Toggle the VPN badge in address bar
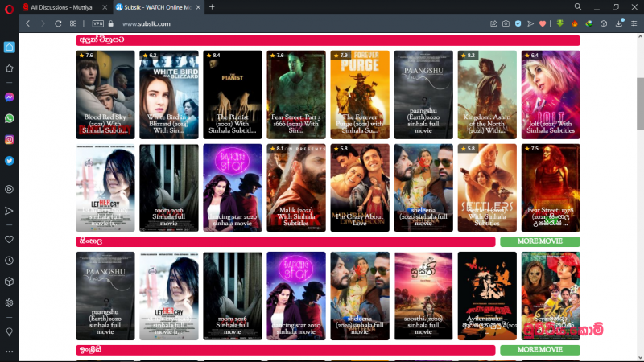Screen dimensions: 644x362 coord(97,24)
